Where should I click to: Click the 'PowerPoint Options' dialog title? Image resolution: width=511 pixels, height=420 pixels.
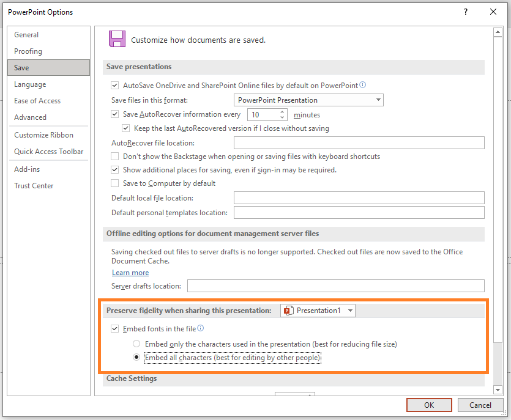point(40,12)
